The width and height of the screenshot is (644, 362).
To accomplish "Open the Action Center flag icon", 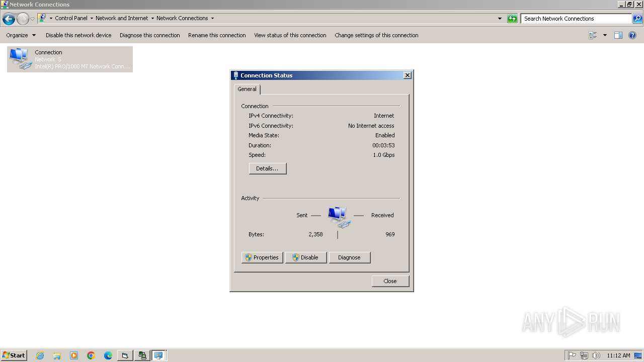I will 572,355.
